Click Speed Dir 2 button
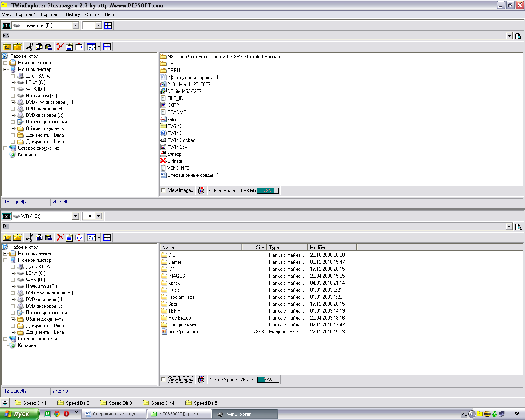 coord(73,403)
